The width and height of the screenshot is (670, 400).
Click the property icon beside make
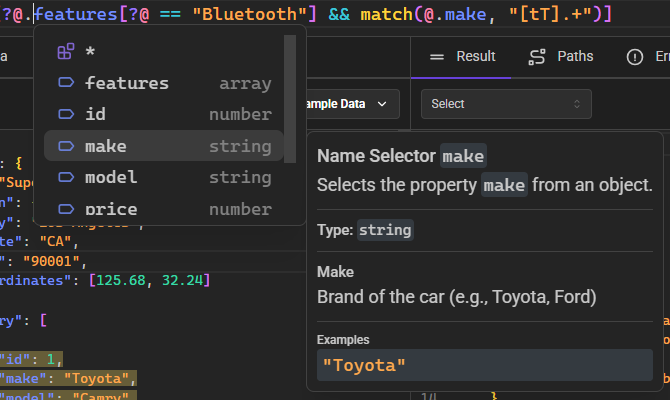[x=66, y=146]
